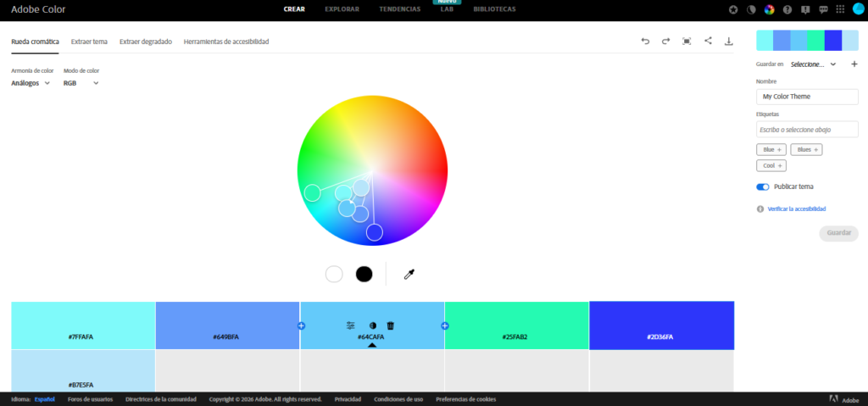The width and height of the screenshot is (868, 406).
Task: Click the eyedropper color picker icon
Action: pos(409,274)
